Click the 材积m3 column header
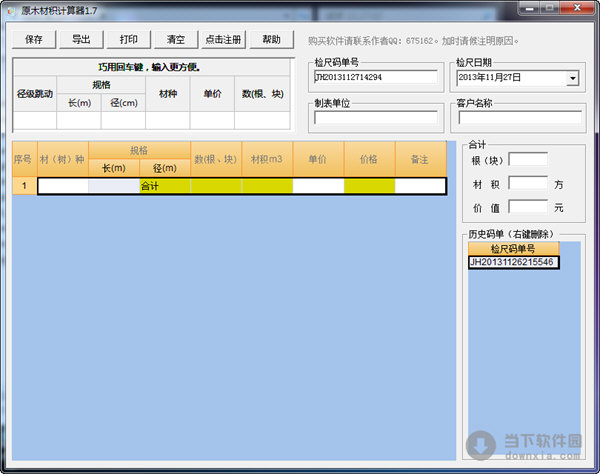Viewport: 600px width, 474px height. [x=267, y=159]
